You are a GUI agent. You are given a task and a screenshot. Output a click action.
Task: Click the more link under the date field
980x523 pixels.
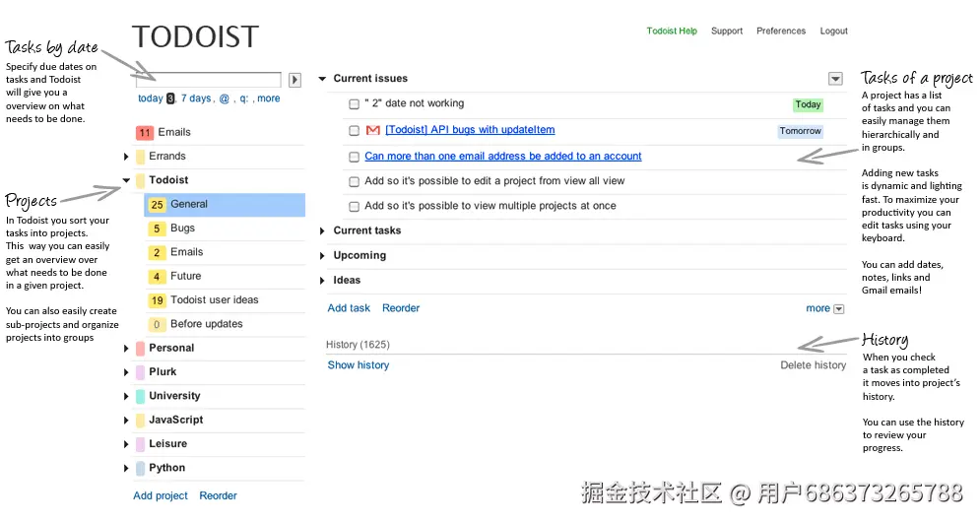click(x=268, y=98)
